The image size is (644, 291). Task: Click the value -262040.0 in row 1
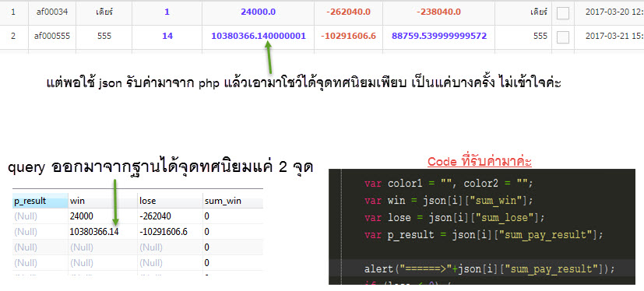(348, 12)
